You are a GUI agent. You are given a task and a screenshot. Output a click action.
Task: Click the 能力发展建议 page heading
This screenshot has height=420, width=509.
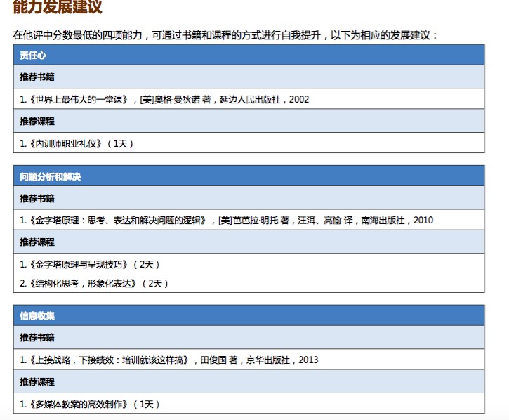point(58,8)
